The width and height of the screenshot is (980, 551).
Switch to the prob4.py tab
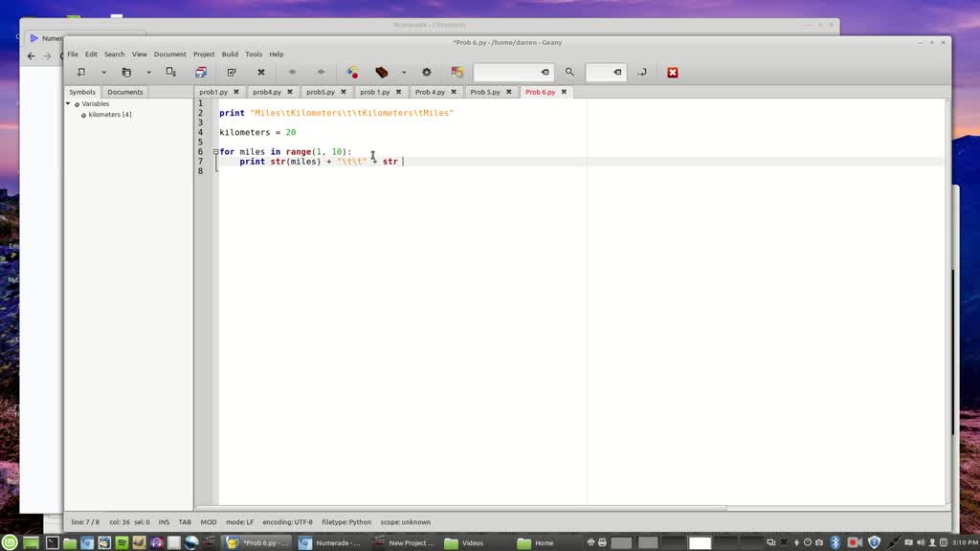tap(266, 91)
